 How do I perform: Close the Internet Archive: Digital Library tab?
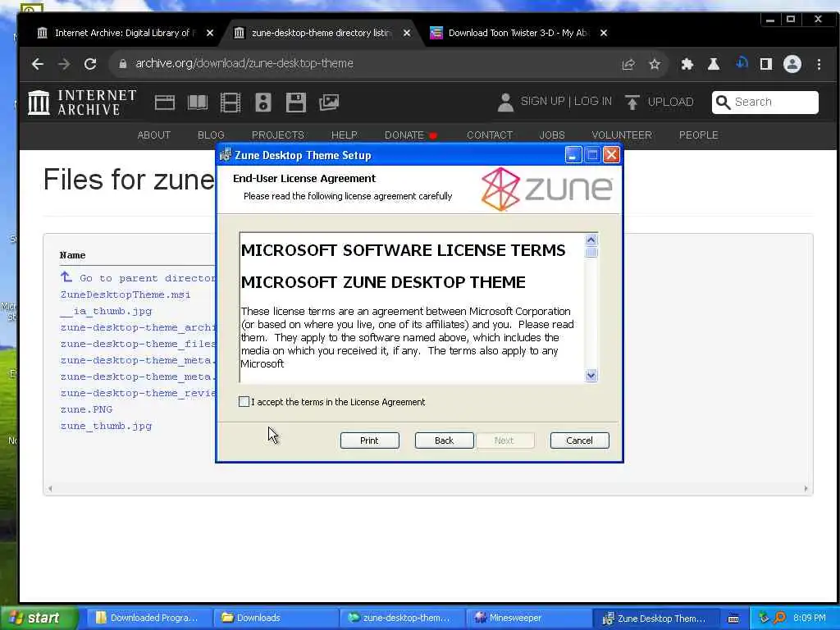click(210, 33)
